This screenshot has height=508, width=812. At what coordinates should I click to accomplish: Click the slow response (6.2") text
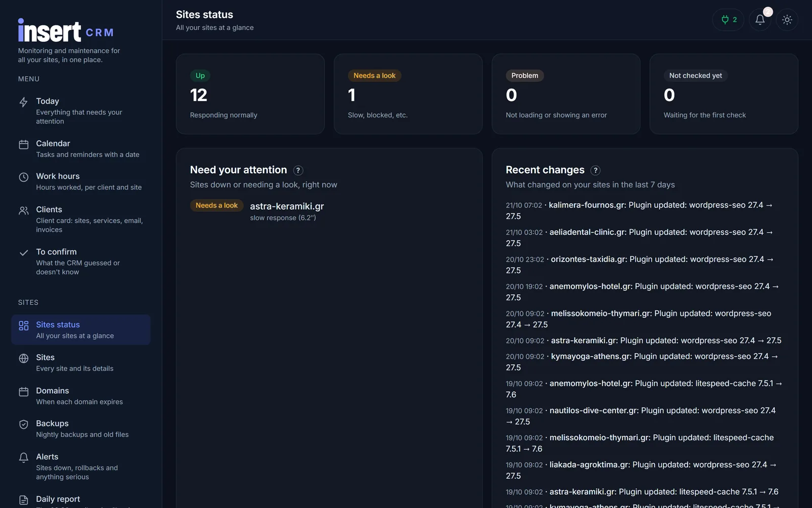[x=283, y=218]
